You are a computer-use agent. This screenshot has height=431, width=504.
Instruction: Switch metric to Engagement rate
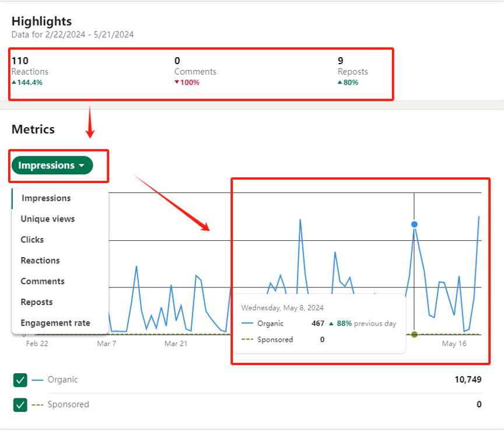click(x=60, y=323)
